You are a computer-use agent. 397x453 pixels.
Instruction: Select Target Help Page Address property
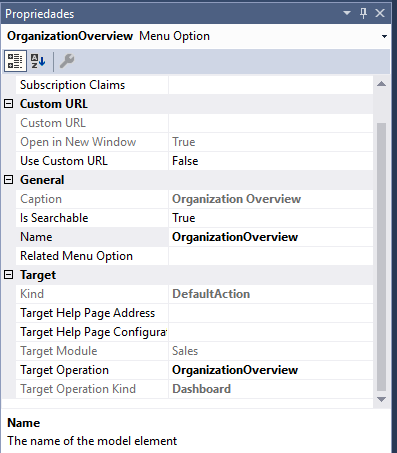92,313
